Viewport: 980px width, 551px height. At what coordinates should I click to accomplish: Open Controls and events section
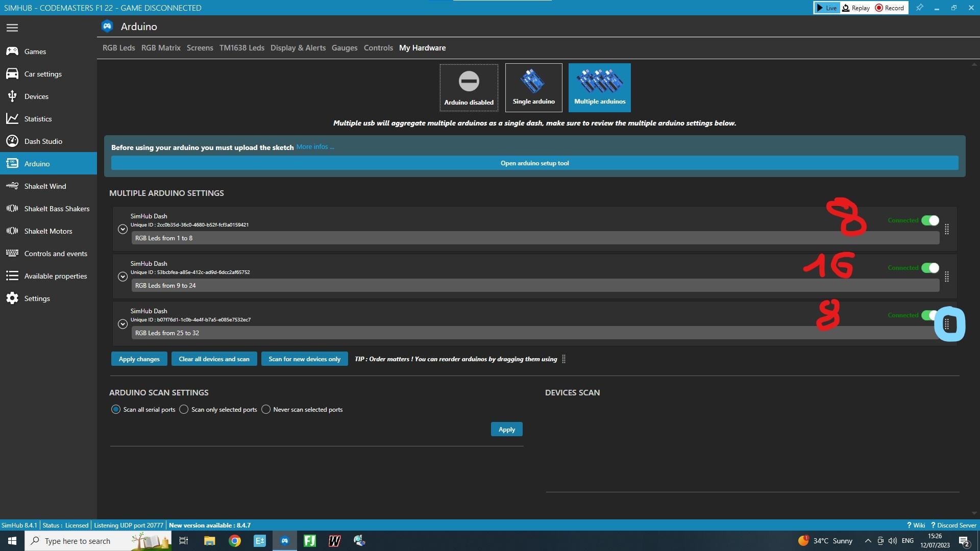tap(48, 254)
